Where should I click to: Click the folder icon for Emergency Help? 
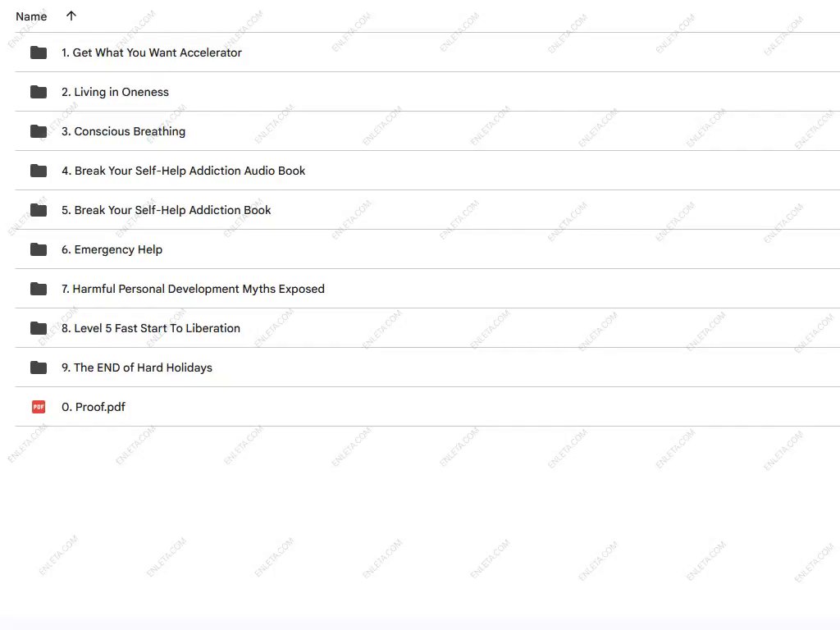(x=39, y=249)
